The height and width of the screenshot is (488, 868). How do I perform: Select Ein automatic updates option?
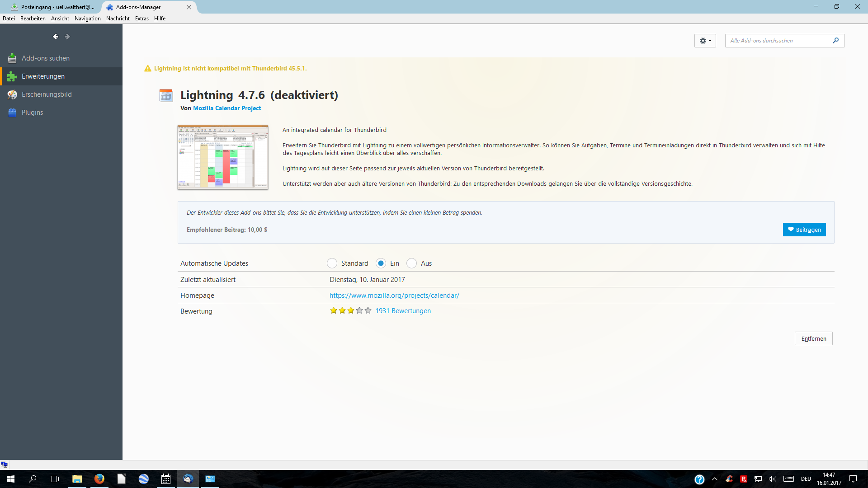(381, 263)
